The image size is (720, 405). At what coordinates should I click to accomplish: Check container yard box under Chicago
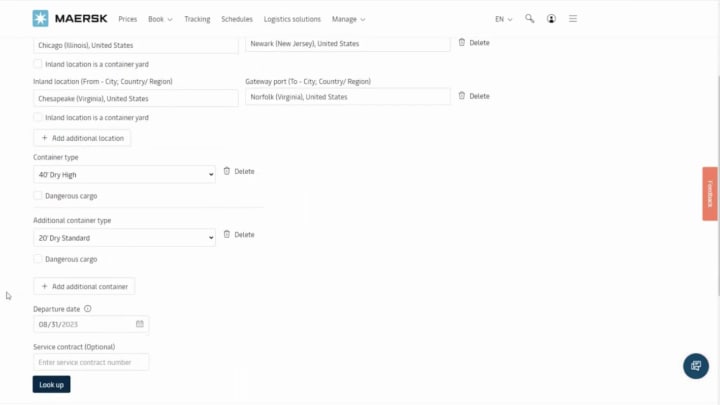pyautogui.click(x=38, y=64)
